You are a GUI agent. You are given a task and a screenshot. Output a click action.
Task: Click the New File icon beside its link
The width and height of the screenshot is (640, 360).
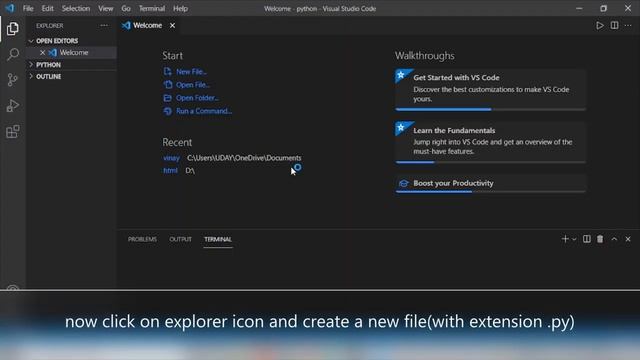pos(167,71)
